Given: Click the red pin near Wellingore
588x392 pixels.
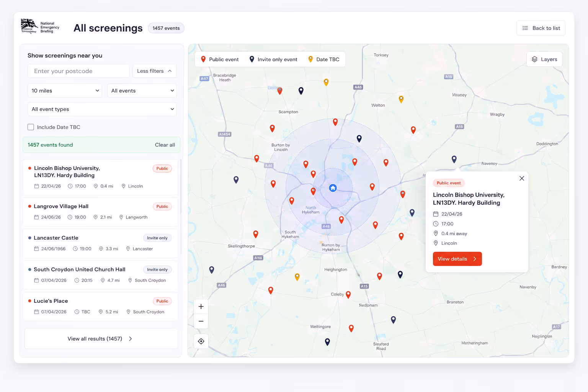Looking at the screenshot, I should (x=351, y=328).
